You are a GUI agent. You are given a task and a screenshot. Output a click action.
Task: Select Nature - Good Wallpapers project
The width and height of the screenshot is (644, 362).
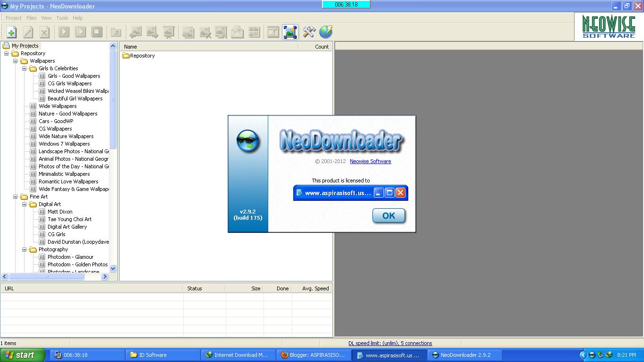tap(68, 114)
